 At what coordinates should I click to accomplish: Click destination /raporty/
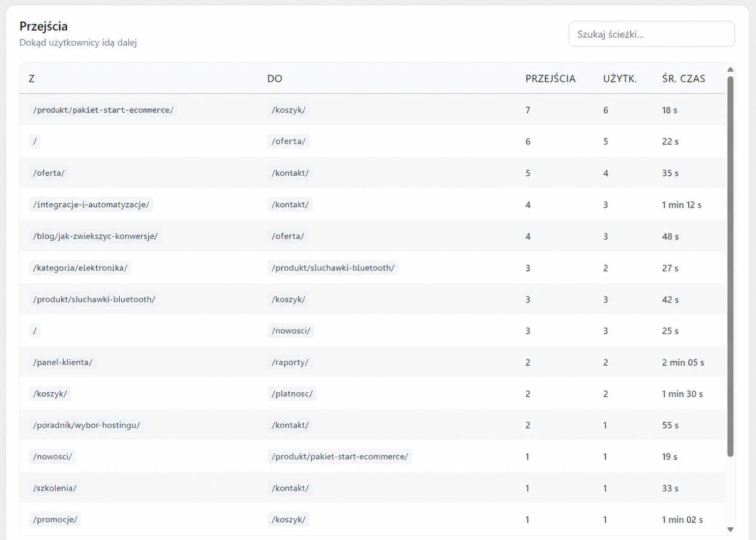[290, 362]
